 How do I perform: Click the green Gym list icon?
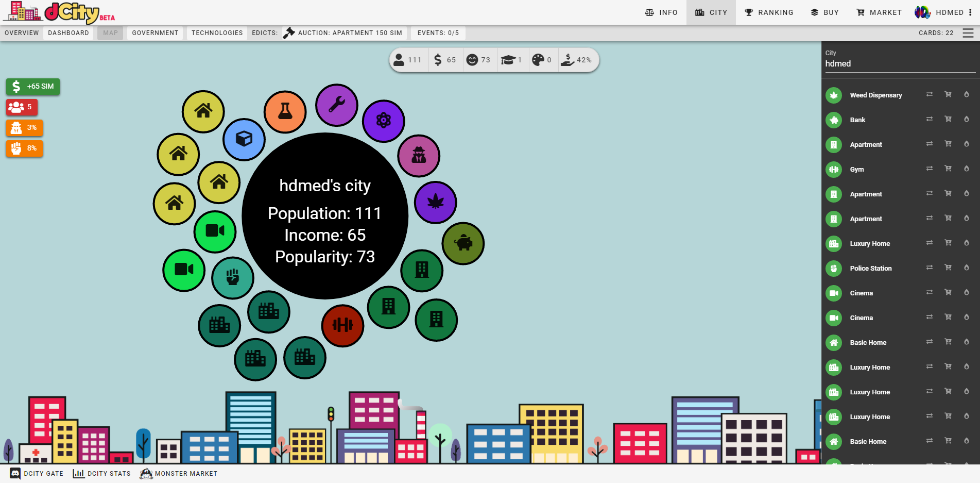click(x=834, y=170)
